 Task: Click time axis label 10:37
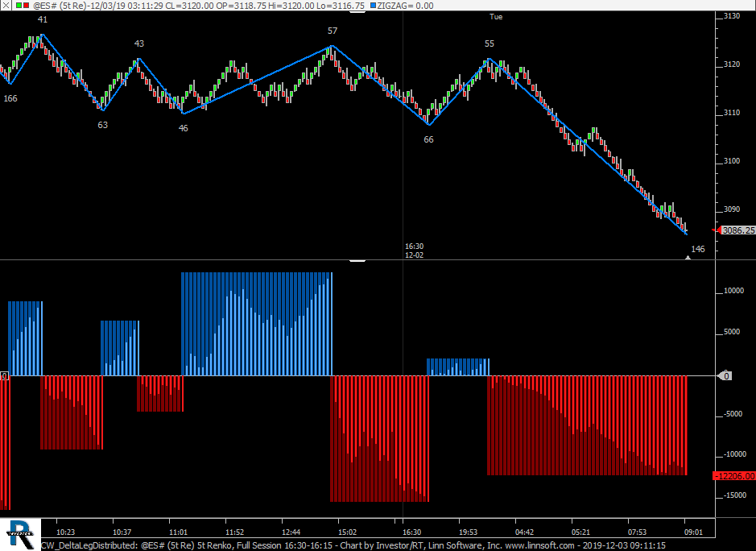coord(122,532)
